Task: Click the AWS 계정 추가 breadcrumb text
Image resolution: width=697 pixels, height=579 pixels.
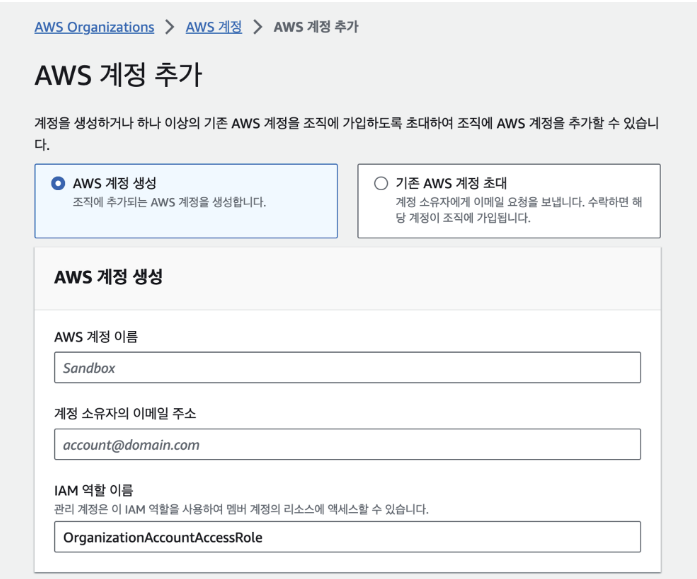Action: click(x=316, y=27)
